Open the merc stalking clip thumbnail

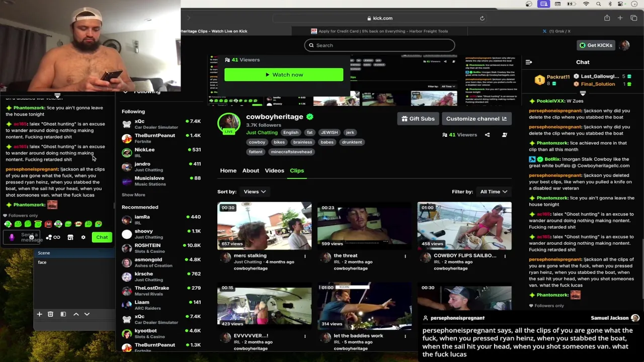[264, 226]
